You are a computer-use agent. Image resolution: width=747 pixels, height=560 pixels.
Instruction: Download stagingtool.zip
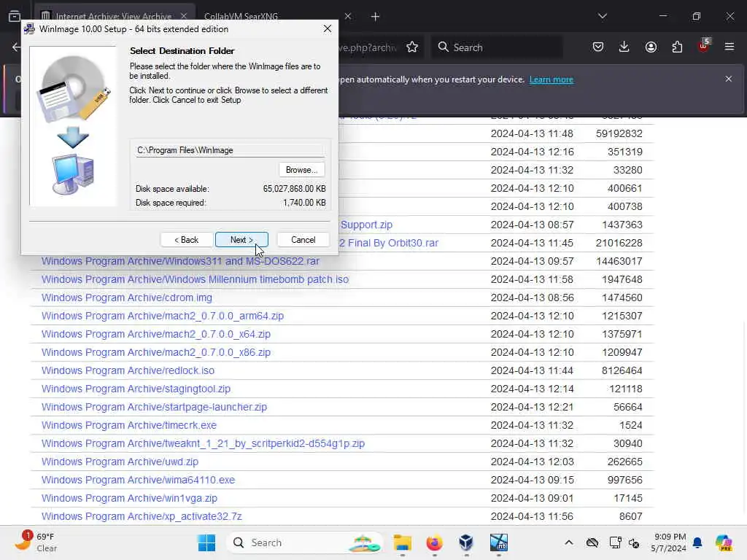click(x=136, y=389)
